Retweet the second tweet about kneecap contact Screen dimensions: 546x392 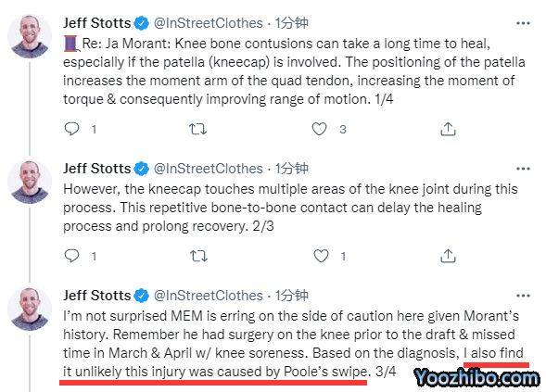(x=198, y=256)
